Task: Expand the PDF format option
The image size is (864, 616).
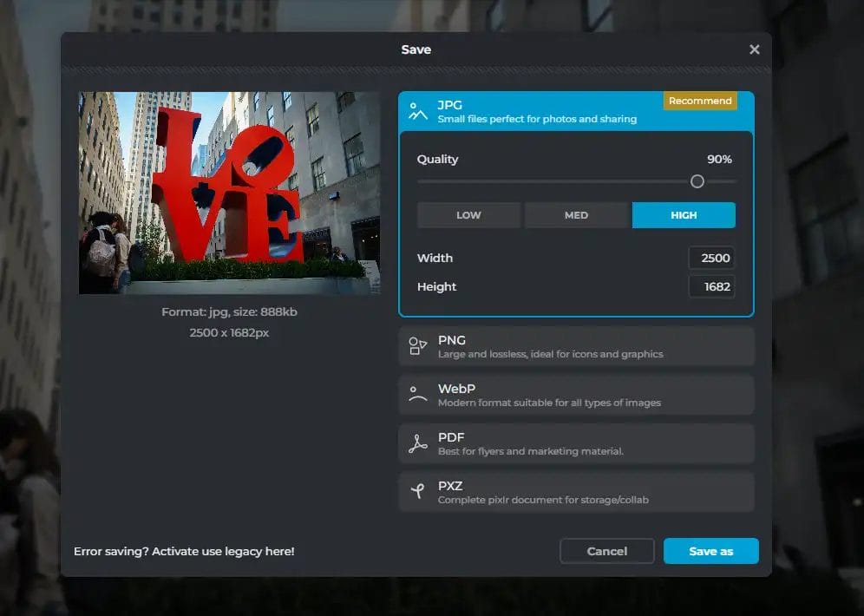Action: pyautogui.click(x=576, y=444)
